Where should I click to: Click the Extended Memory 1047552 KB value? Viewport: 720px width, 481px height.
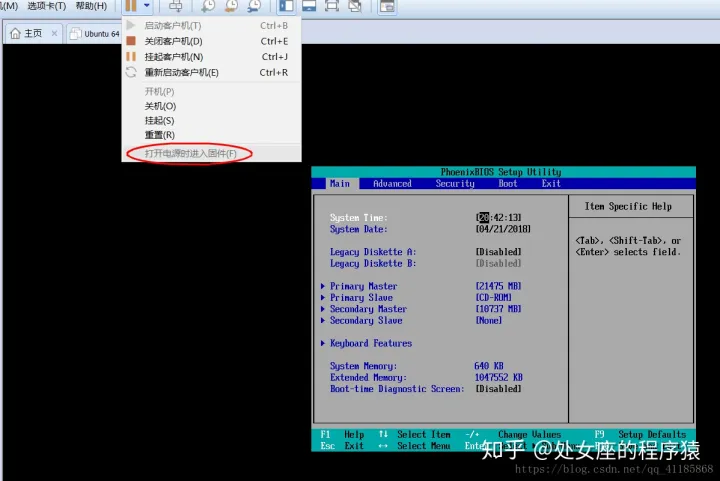(x=498, y=377)
